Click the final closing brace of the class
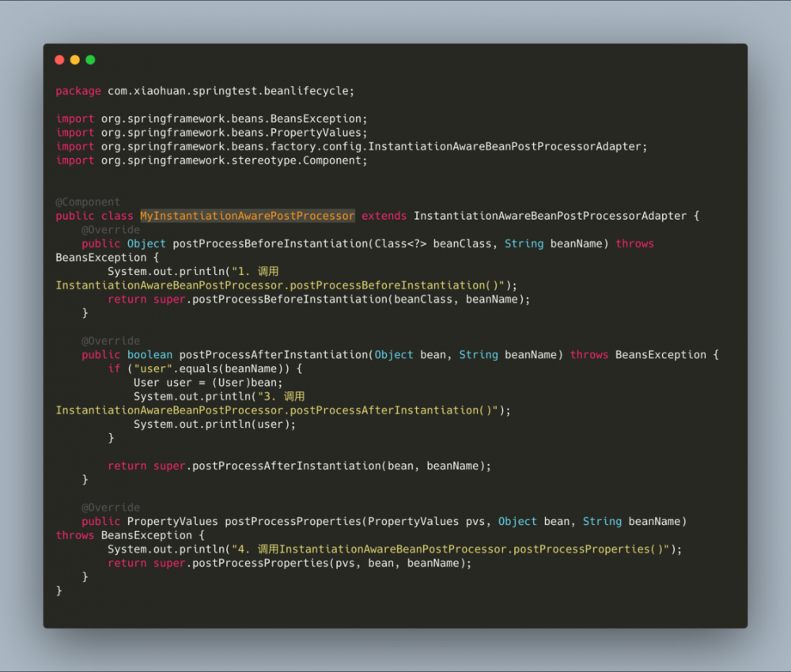 59,591
